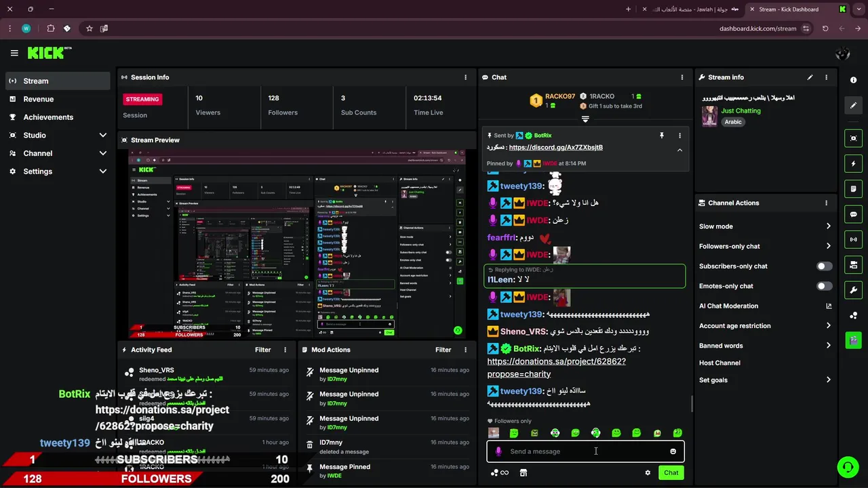868x488 pixels.
Task: Click the info icon in the right sidebar
Action: [x=853, y=80]
